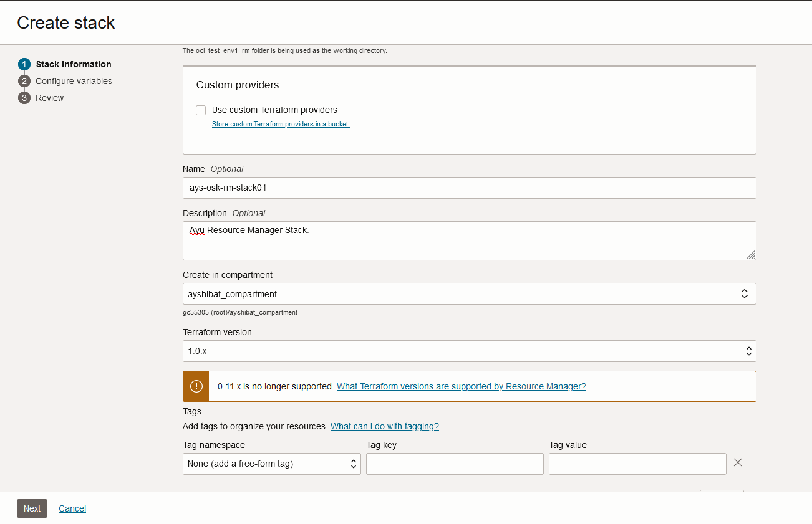Open the Tag namespace dropdown

click(x=271, y=464)
